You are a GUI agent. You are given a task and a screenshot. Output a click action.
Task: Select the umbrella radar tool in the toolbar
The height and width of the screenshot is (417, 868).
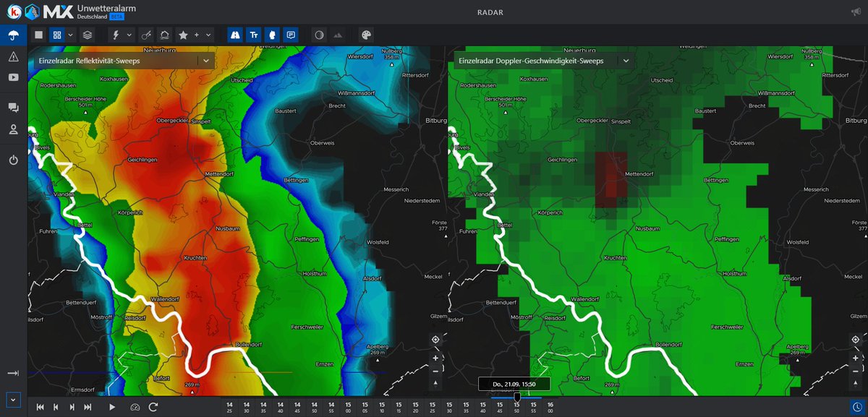pyautogui.click(x=12, y=35)
